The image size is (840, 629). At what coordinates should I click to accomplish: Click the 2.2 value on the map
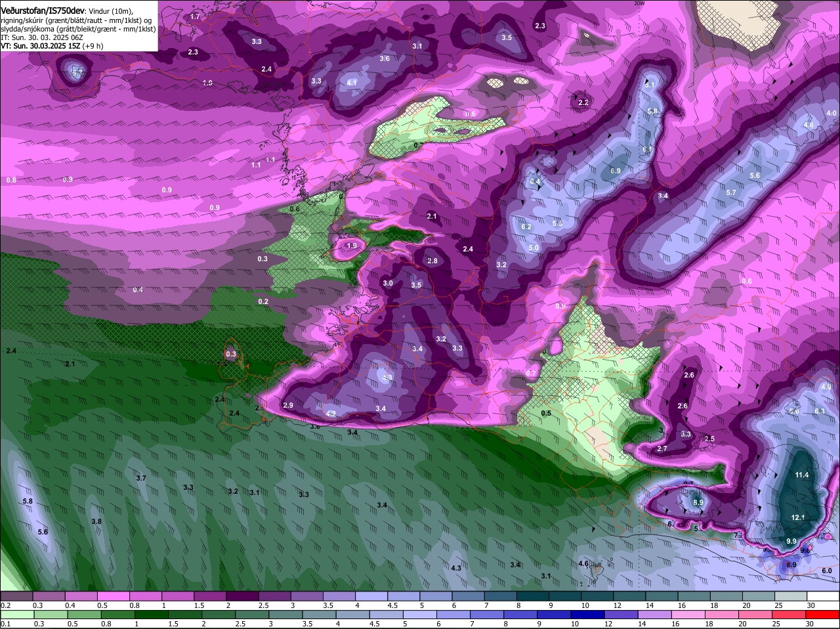(x=583, y=102)
